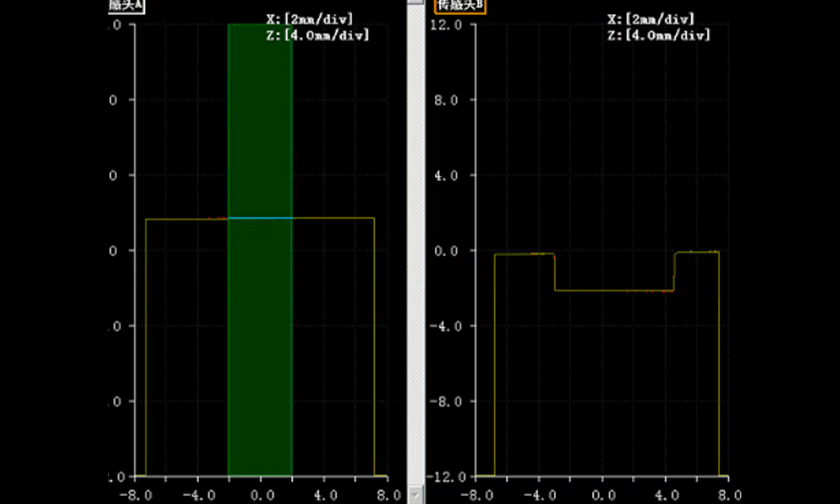Click the scrollbar down arrow button
The height and width of the screenshot is (504, 840).
(415, 495)
